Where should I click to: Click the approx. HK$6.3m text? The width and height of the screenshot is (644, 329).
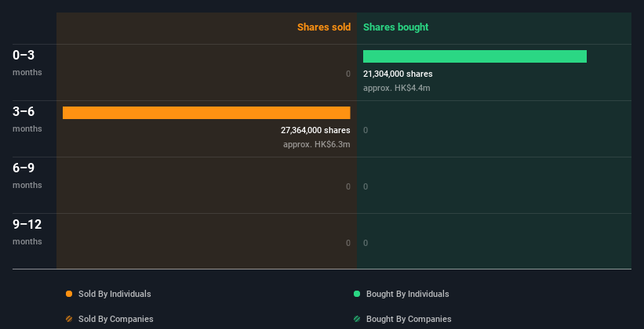tap(317, 145)
